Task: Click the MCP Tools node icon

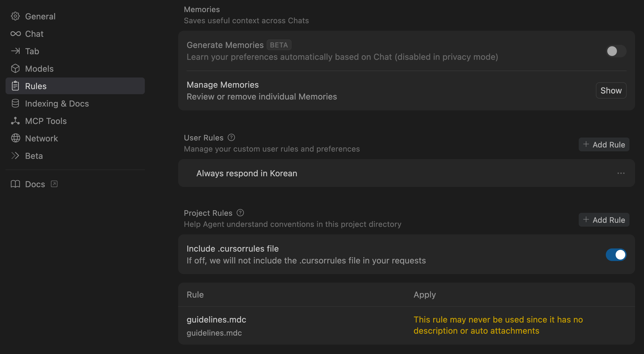Action: [15, 121]
